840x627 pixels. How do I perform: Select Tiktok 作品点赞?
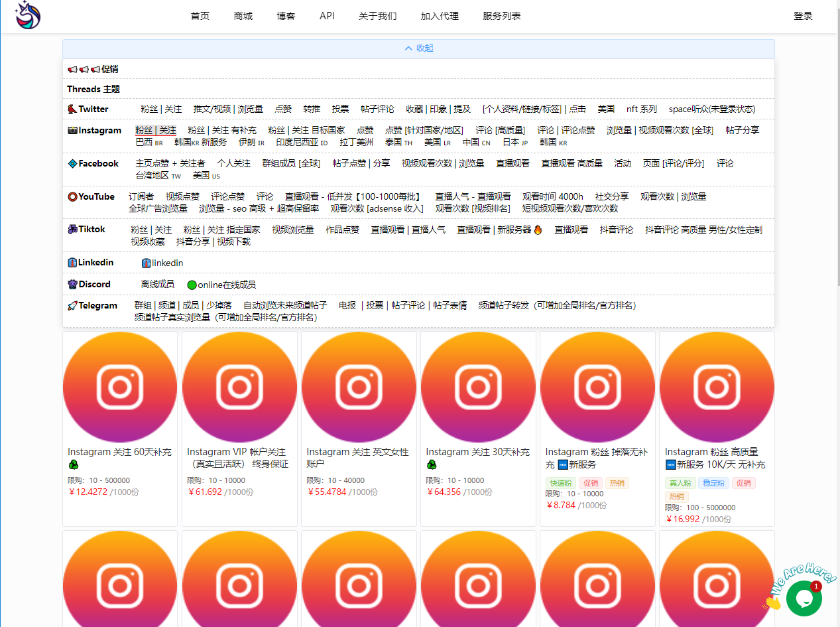[342, 230]
